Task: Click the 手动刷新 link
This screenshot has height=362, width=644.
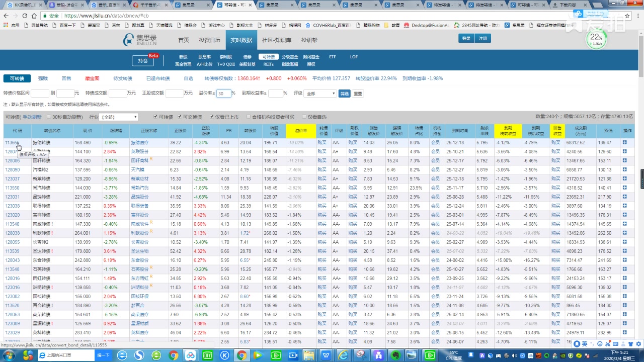Action: 32,117
